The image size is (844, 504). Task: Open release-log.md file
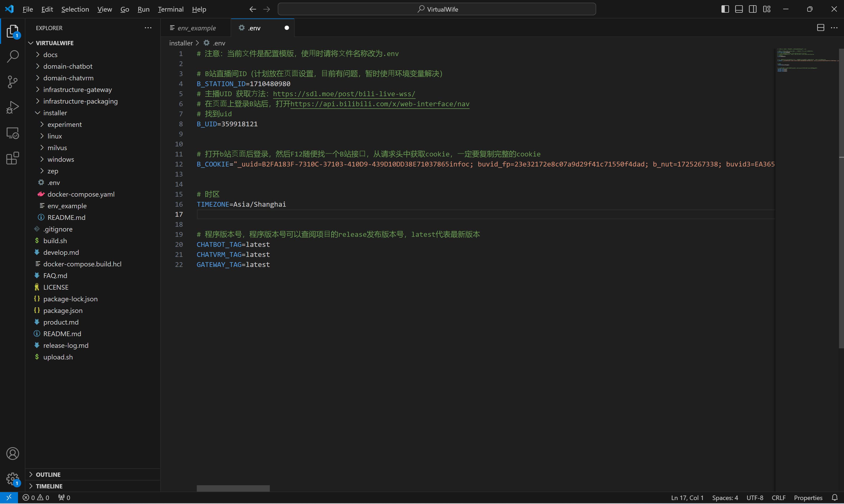[x=66, y=345]
